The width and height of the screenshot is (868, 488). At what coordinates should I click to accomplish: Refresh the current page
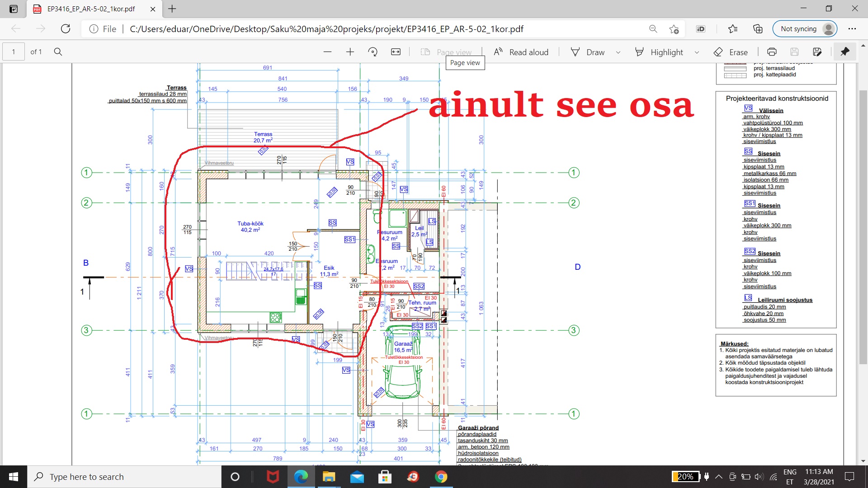pos(66,29)
